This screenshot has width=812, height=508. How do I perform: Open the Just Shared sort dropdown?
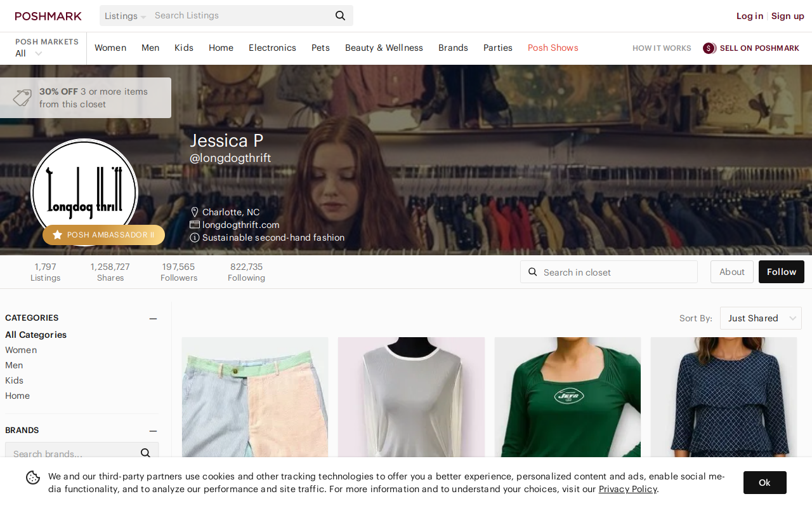tap(761, 318)
